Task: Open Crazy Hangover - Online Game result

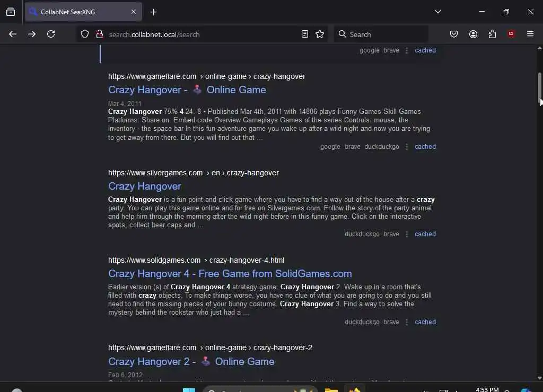Action: (x=187, y=90)
